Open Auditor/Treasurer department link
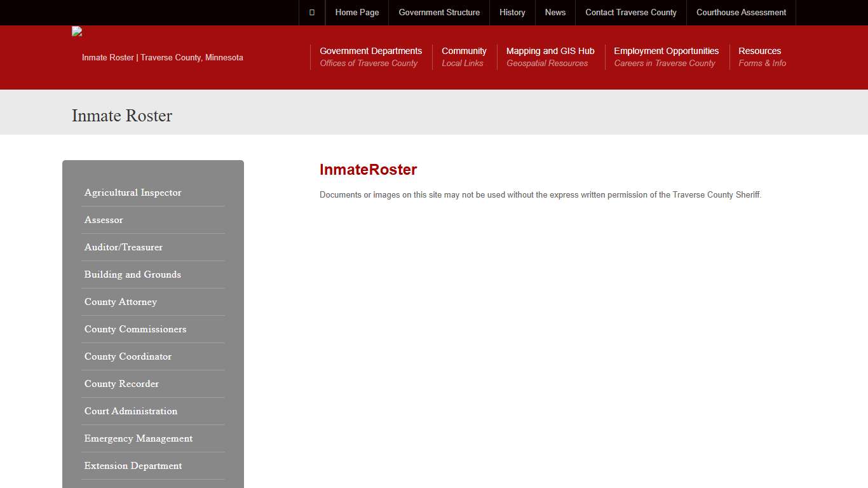Viewport: 868px width, 488px height. 123,247
